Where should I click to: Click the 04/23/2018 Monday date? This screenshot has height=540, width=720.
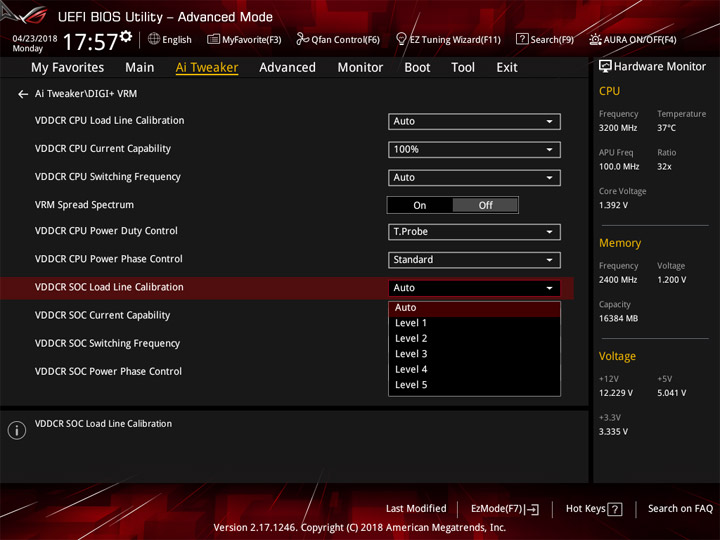(34, 44)
